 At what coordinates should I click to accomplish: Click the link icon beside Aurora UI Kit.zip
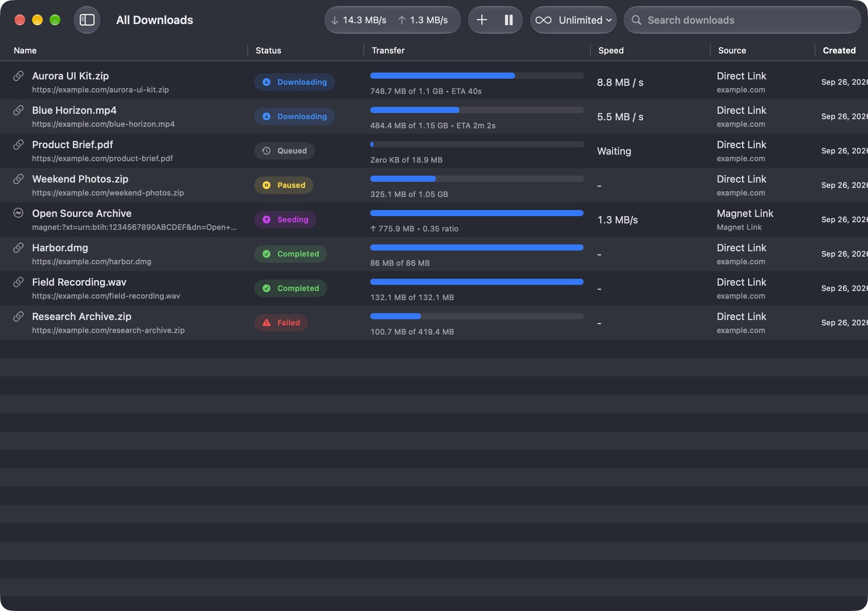point(18,76)
